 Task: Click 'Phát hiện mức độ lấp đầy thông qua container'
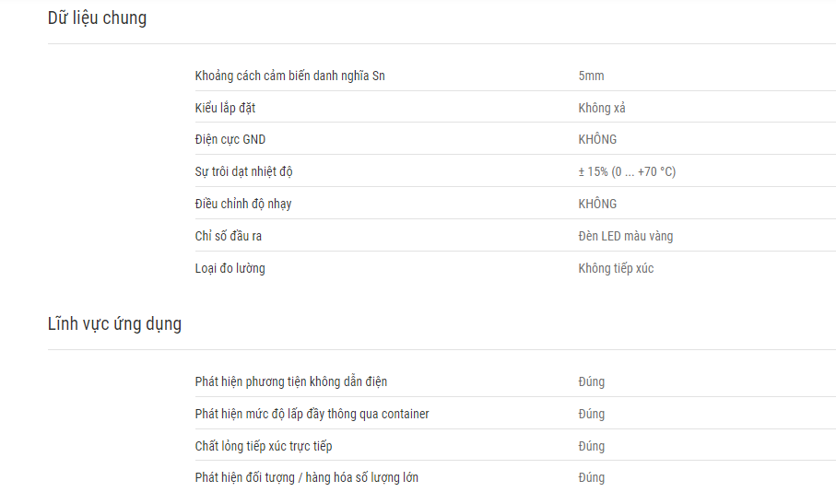[x=312, y=414]
